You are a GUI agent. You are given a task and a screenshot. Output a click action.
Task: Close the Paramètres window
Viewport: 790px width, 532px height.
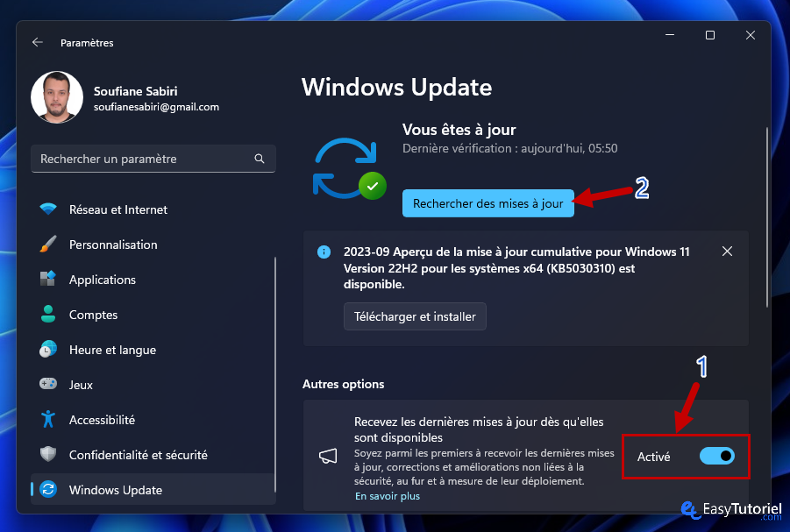(x=751, y=35)
